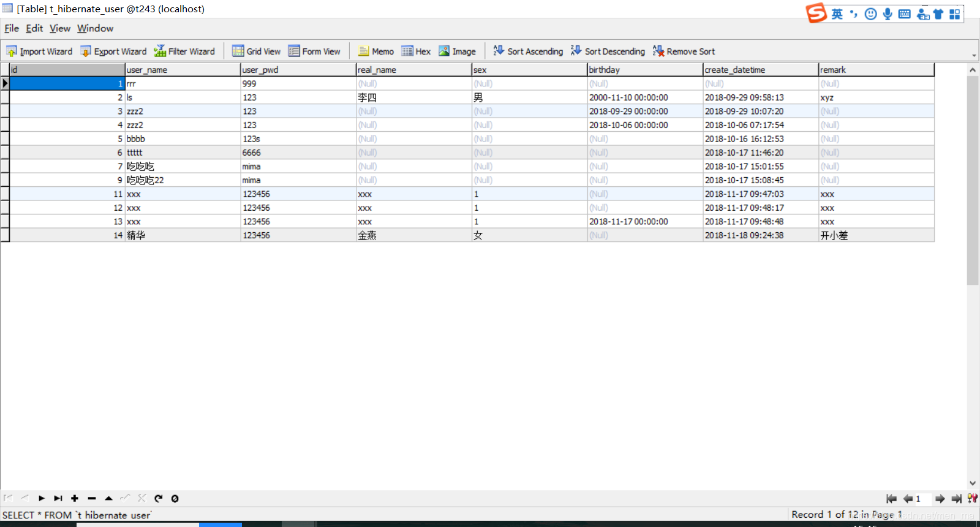Open the page limit settings icon

pos(973,499)
